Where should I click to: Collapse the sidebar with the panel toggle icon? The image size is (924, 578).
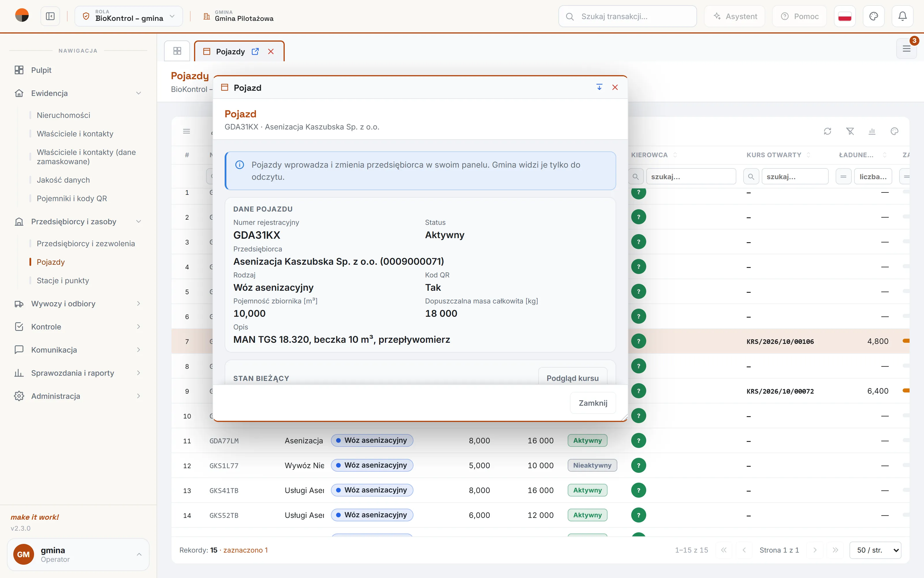pyautogui.click(x=50, y=16)
